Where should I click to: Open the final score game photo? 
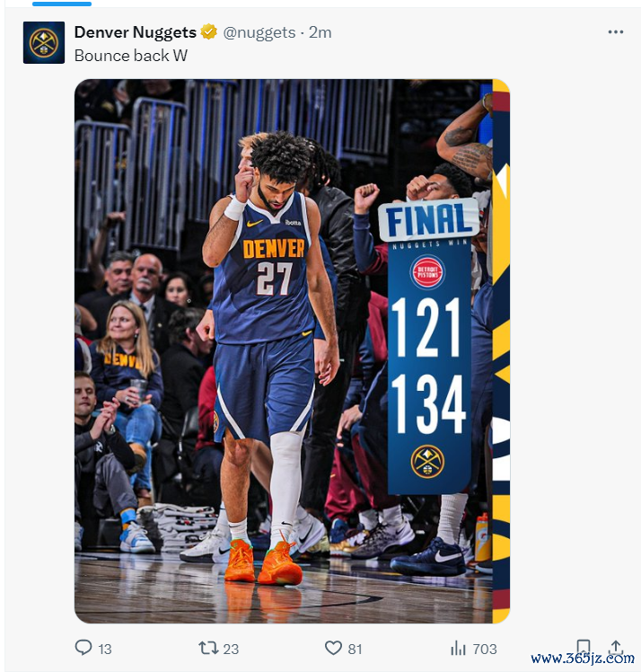292,351
